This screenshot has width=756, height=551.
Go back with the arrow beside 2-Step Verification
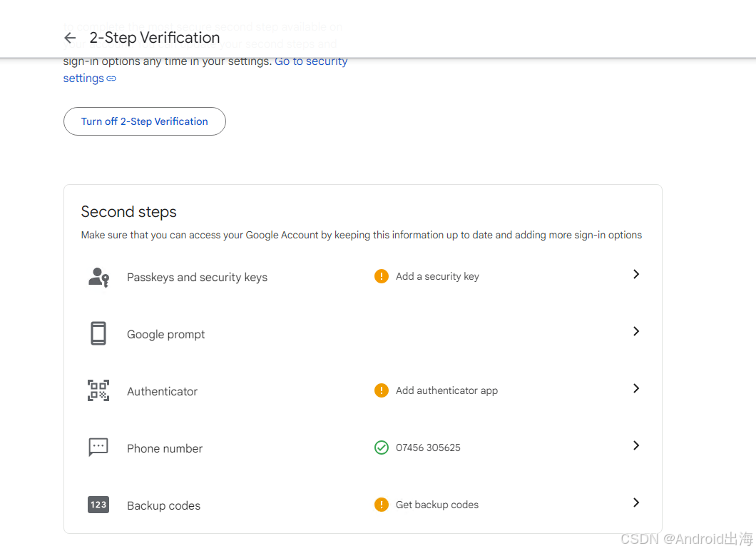pos(70,38)
